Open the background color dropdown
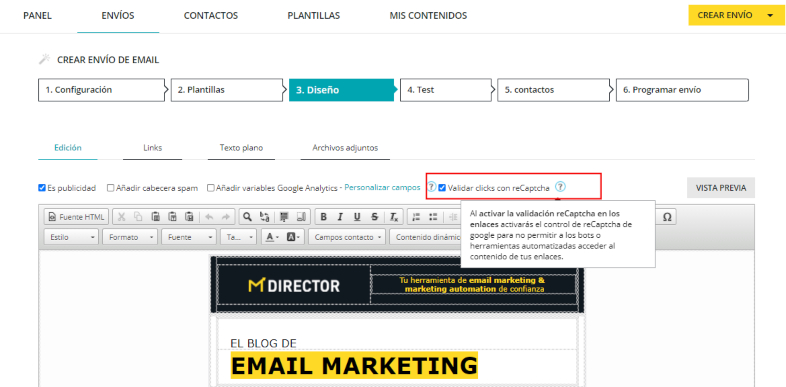 [x=294, y=237]
